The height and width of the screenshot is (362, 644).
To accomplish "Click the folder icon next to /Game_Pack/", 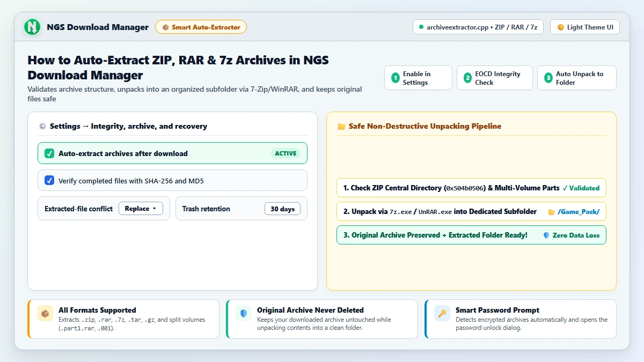I will click(551, 212).
